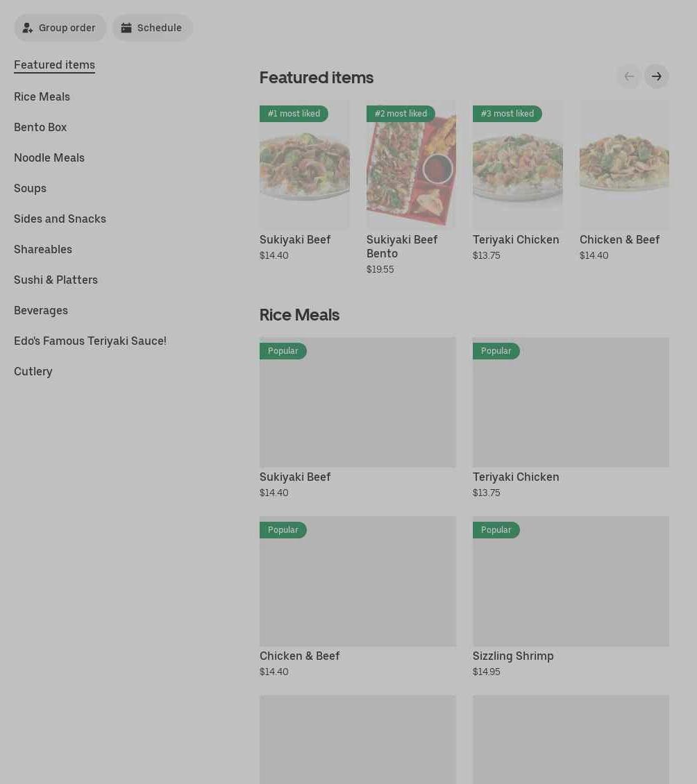The width and height of the screenshot is (697, 784).
Task: Click the Shareables category link
Action: click(43, 249)
